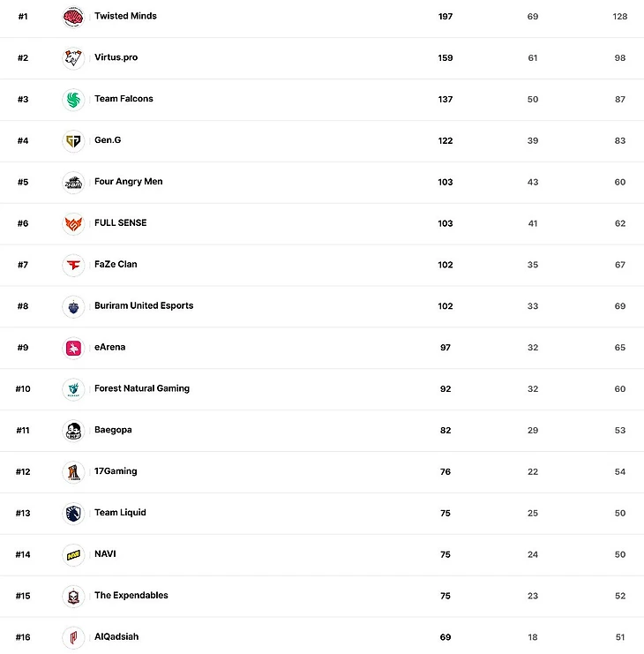The width and height of the screenshot is (644, 654).
Task: Open the Buriram United Esports team link
Action: (144, 305)
